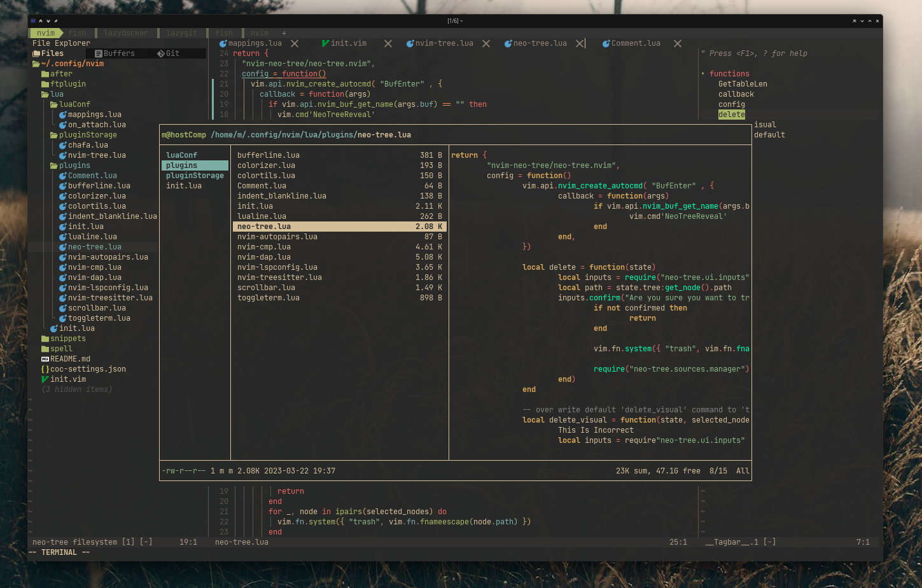The height and width of the screenshot is (588, 922).
Task: Select pluginStorage in ranger parent column
Action: [195, 176]
